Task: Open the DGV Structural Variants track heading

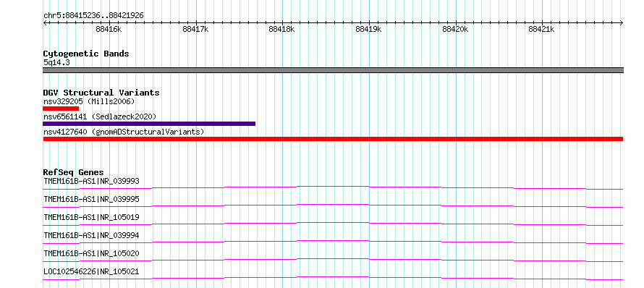Action: pos(101,93)
